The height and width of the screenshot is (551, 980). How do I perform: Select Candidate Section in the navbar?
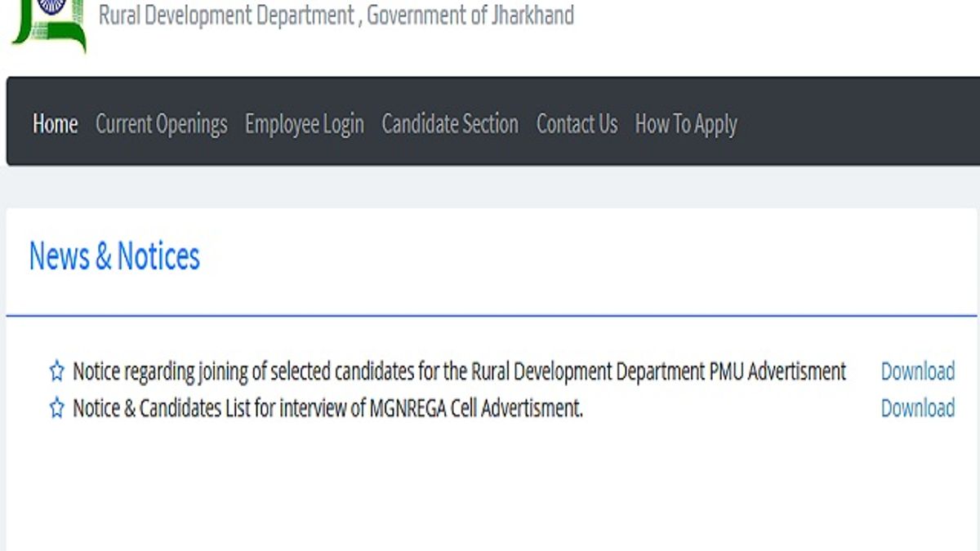pyautogui.click(x=450, y=124)
